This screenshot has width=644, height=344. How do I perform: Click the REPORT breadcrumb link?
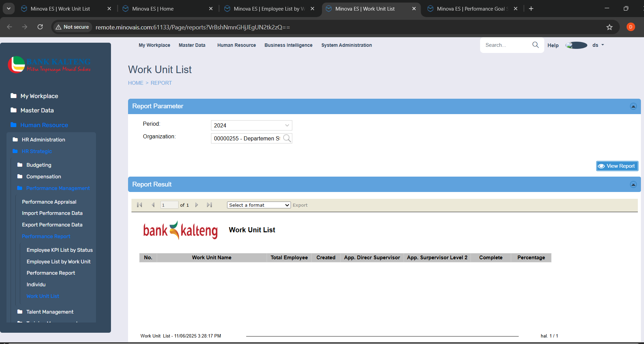(x=161, y=83)
